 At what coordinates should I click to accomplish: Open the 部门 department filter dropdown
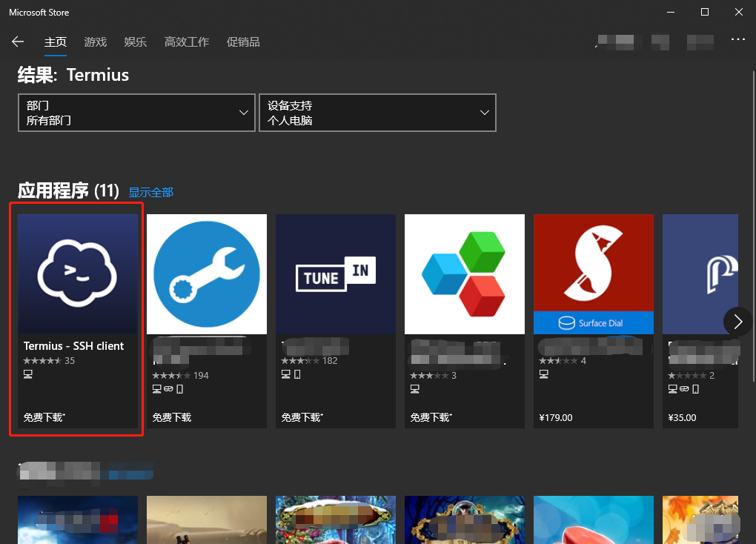(x=136, y=112)
